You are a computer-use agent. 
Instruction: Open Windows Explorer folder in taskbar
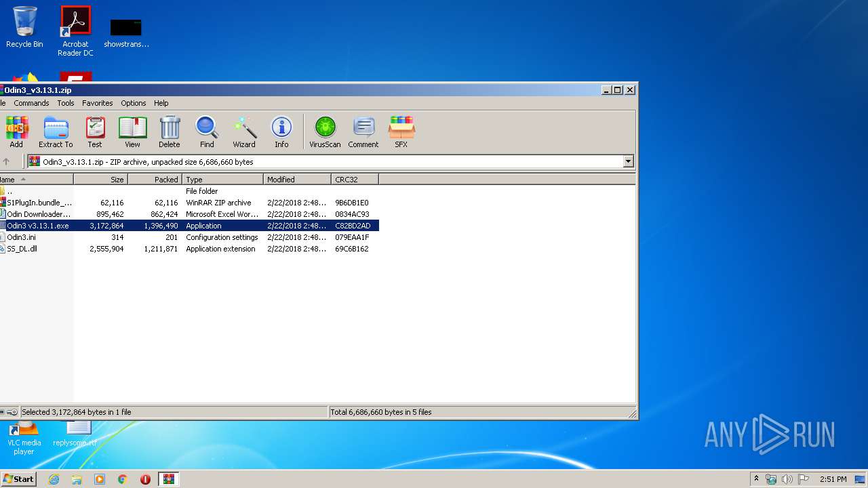point(77,479)
